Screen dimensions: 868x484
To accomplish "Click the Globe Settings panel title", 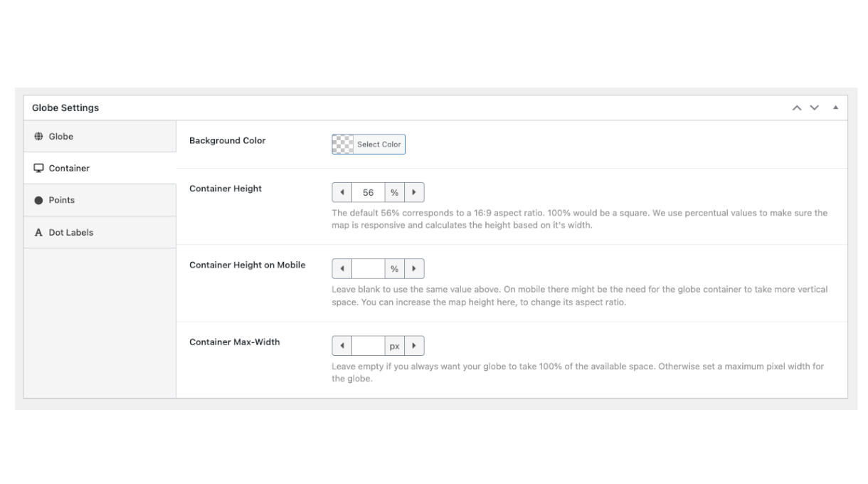I will point(65,107).
